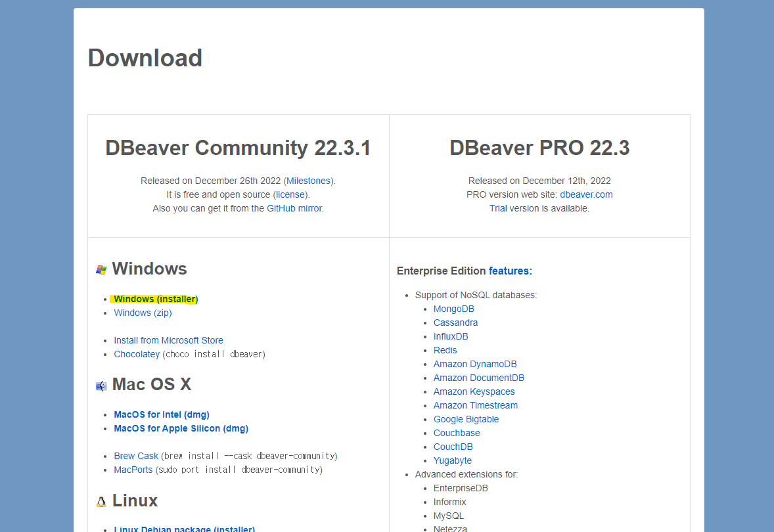This screenshot has height=532, width=774.
Task: Open the Chocolatey link
Action: click(x=137, y=354)
